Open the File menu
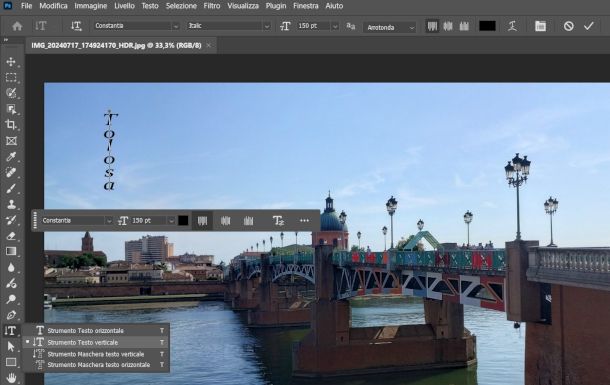 [26, 6]
